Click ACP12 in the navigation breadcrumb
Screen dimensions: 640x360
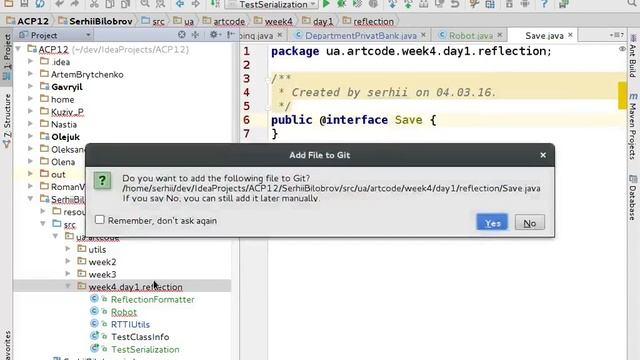tap(33, 21)
